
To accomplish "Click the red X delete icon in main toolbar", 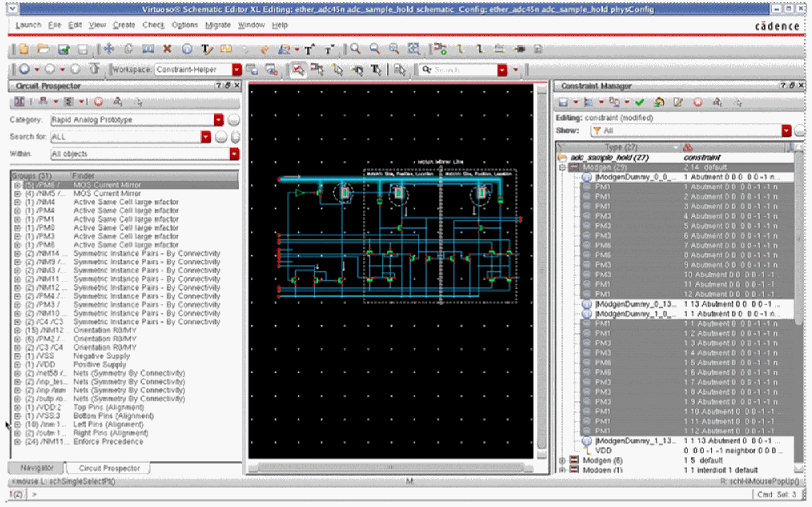I will [168, 49].
